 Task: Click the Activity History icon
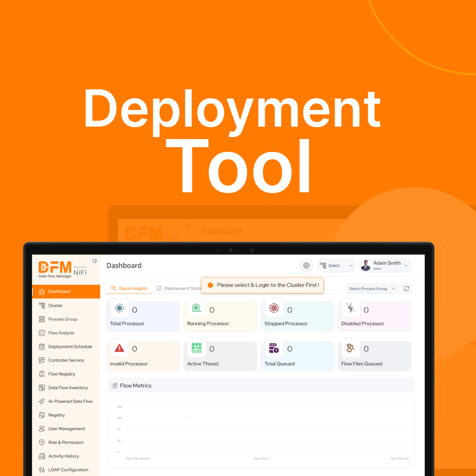(42, 456)
